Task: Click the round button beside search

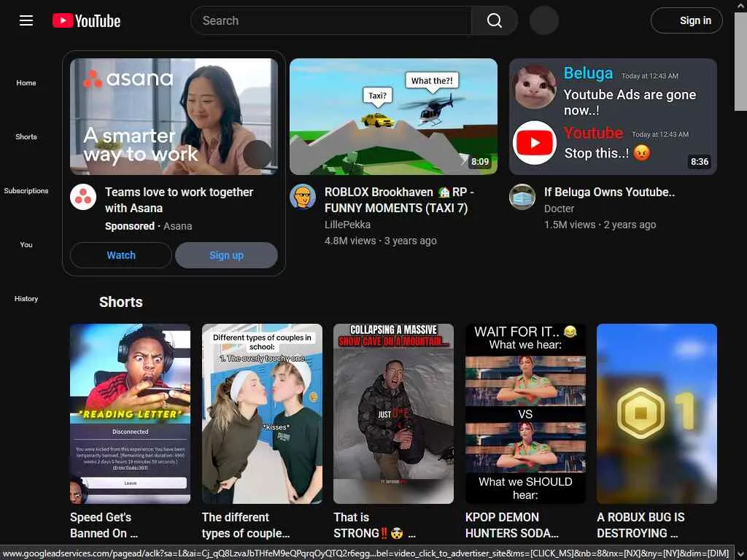Action: pyautogui.click(x=544, y=20)
